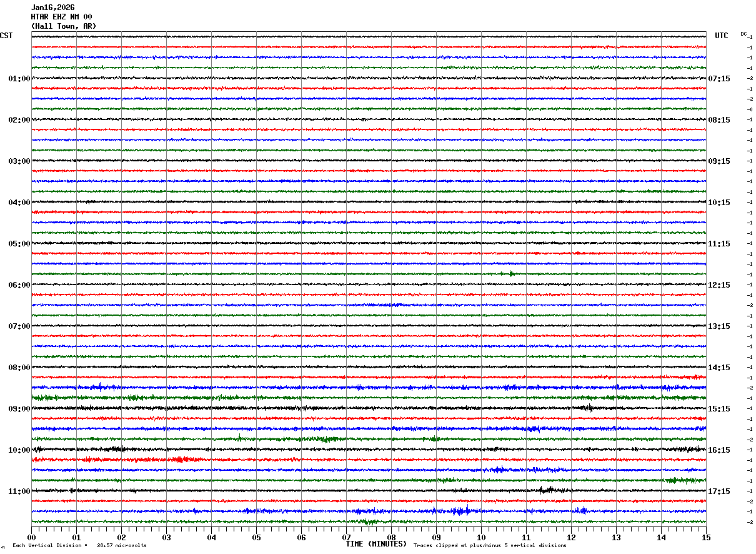Click the 17:15 UTC time label
The image size is (756, 554).
coord(719,491)
